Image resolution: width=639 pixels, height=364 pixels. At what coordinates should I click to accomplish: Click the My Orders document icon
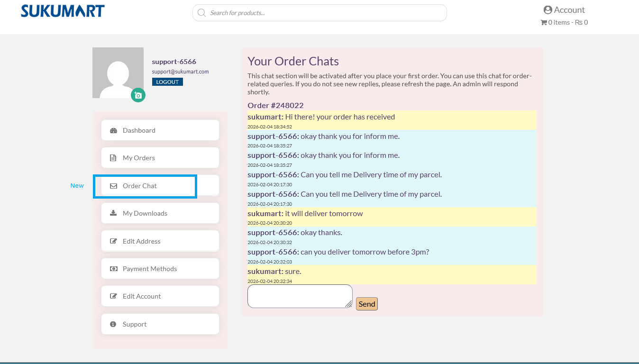pos(113,158)
